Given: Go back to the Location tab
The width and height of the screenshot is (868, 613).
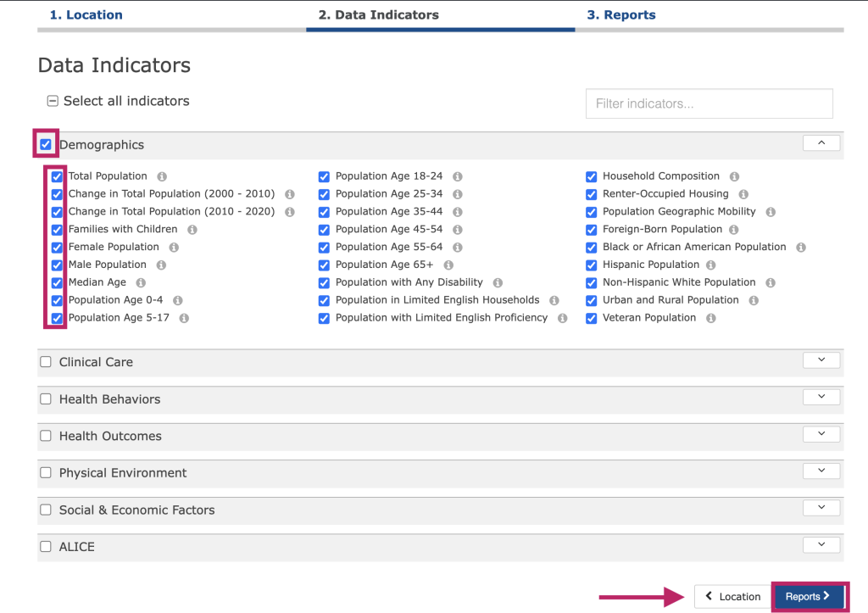Looking at the screenshot, I should [86, 14].
